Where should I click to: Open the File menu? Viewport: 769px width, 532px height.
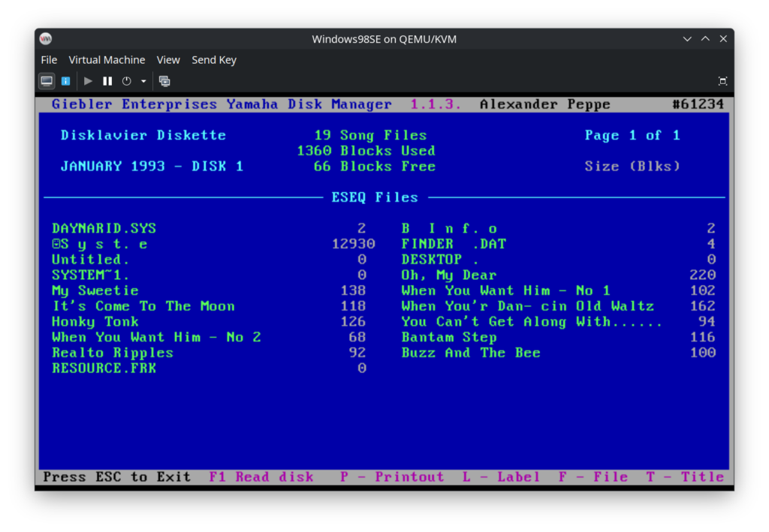49,59
